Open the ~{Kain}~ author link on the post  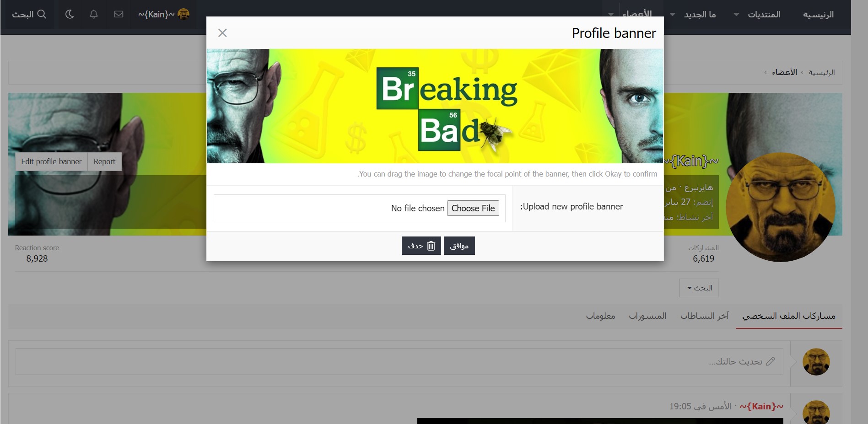coord(761,406)
